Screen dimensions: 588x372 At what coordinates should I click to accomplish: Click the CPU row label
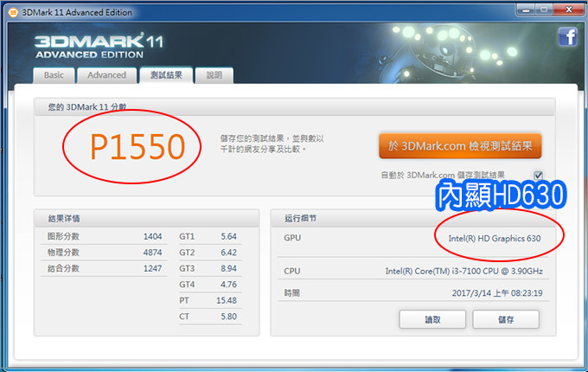point(292,271)
